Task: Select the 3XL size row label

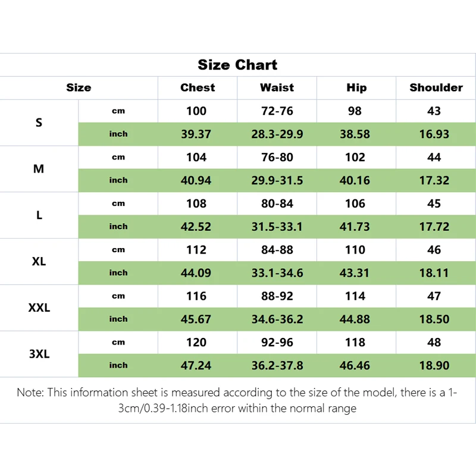Action: (39, 354)
